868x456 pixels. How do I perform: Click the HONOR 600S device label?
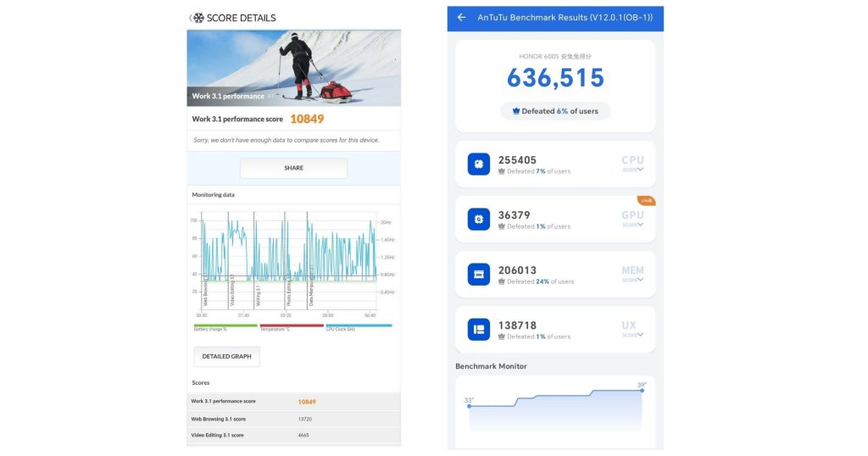tap(555, 57)
